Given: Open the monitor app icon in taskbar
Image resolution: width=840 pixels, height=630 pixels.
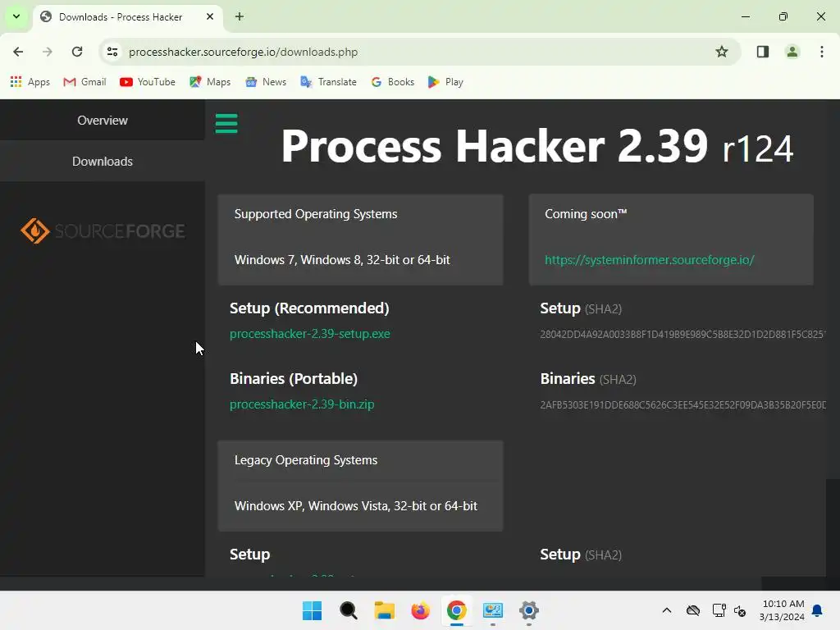Looking at the screenshot, I should pos(493,610).
